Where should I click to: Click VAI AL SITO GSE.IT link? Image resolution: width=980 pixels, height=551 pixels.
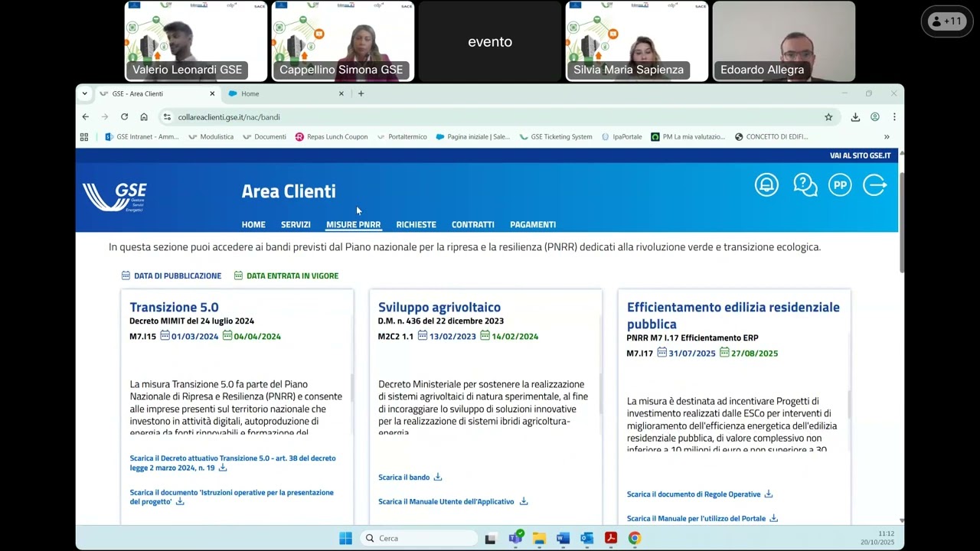pos(861,155)
